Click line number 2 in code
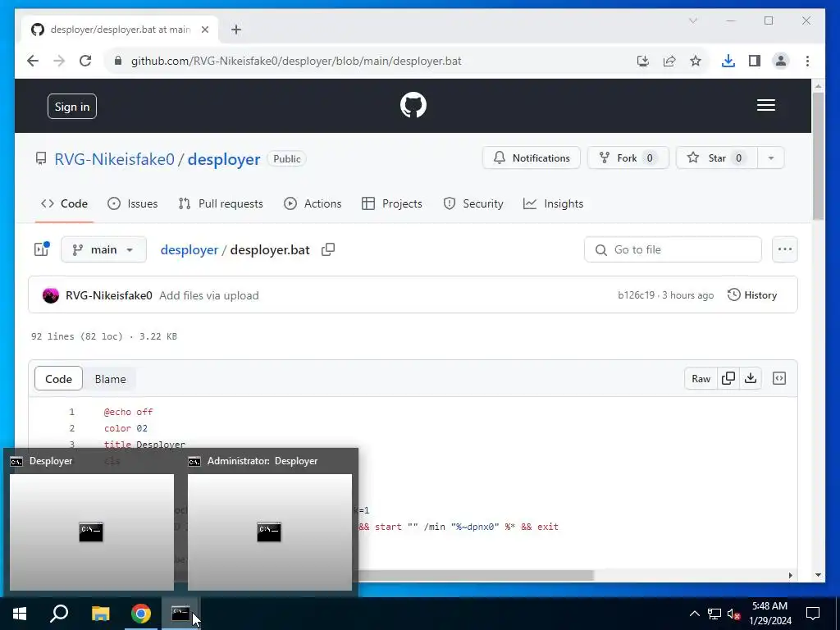Image resolution: width=840 pixels, height=630 pixels. tap(72, 428)
